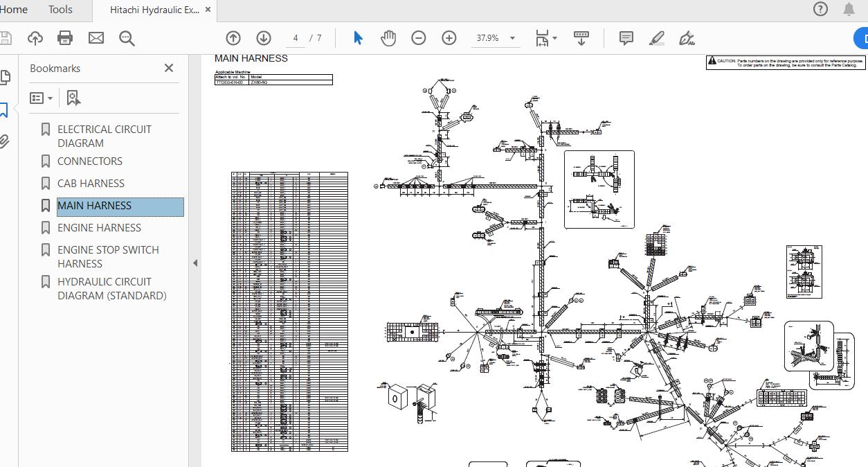Go to previous page with up arrow
The height and width of the screenshot is (467, 868).
(233, 38)
